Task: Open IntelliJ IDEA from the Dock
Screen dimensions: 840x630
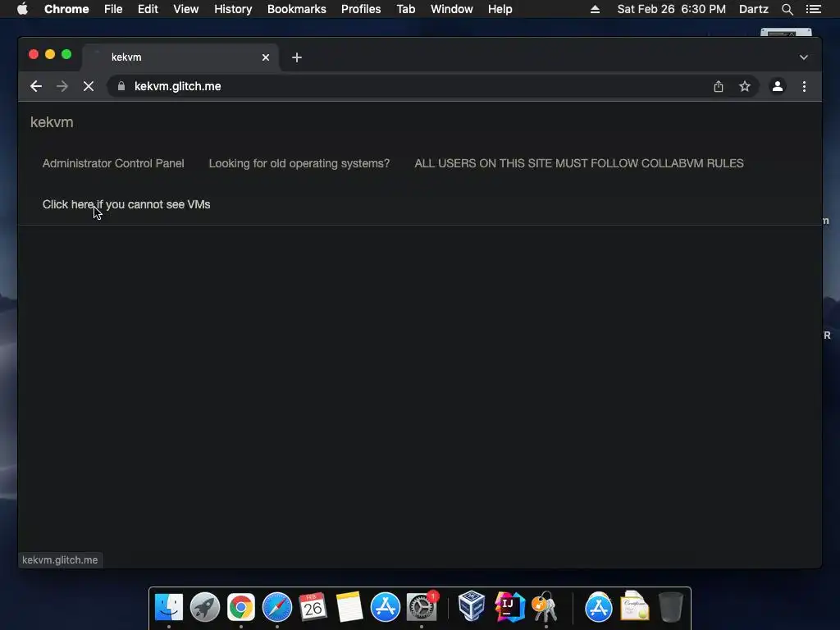Action: 509,607
